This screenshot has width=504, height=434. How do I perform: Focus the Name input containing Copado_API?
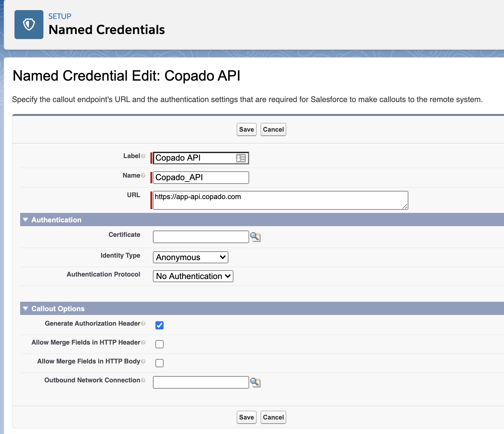[x=201, y=178]
